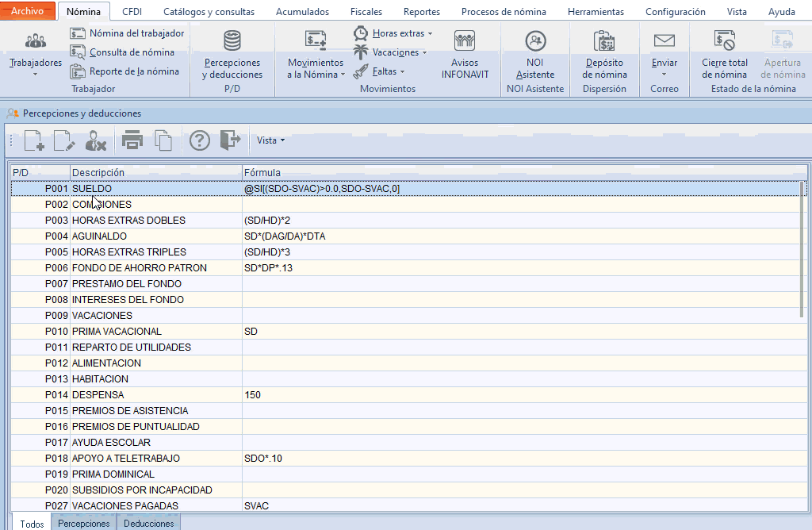The height and width of the screenshot is (530, 812).
Task: Switch to the Reportes ribbon tab
Action: pyautogui.click(x=421, y=12)
